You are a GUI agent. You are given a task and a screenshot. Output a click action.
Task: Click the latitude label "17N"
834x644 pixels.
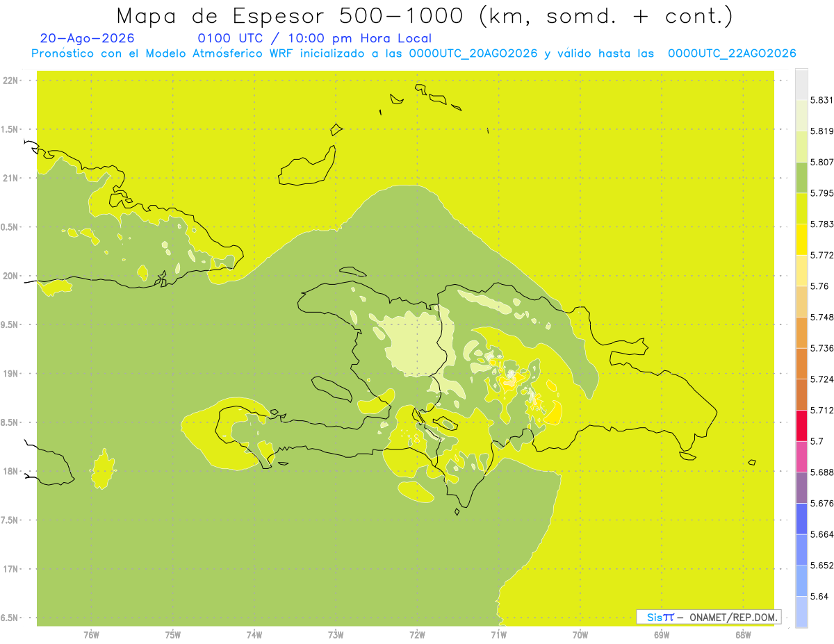[10, 569]
